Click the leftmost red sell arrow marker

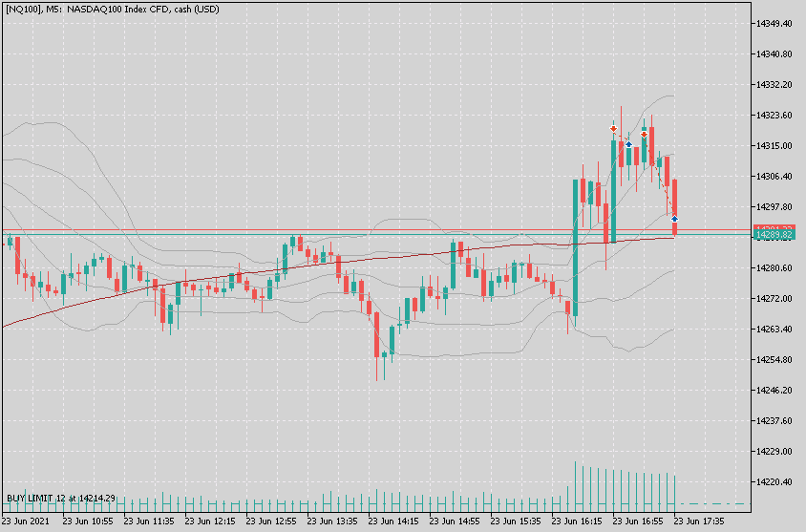point(613,127)
